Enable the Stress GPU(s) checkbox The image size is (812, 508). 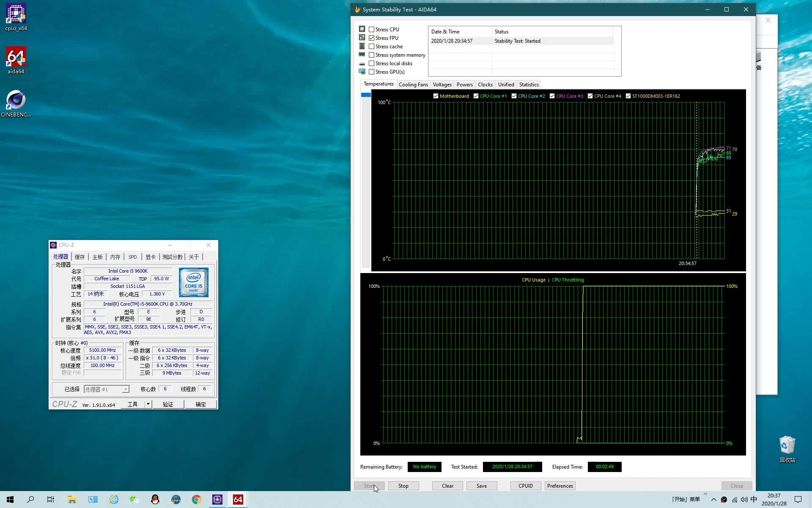point(371,72)
